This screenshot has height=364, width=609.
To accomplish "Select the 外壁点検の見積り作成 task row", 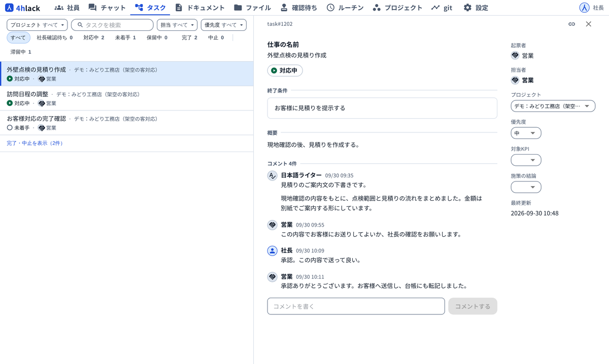I will 126,74.
